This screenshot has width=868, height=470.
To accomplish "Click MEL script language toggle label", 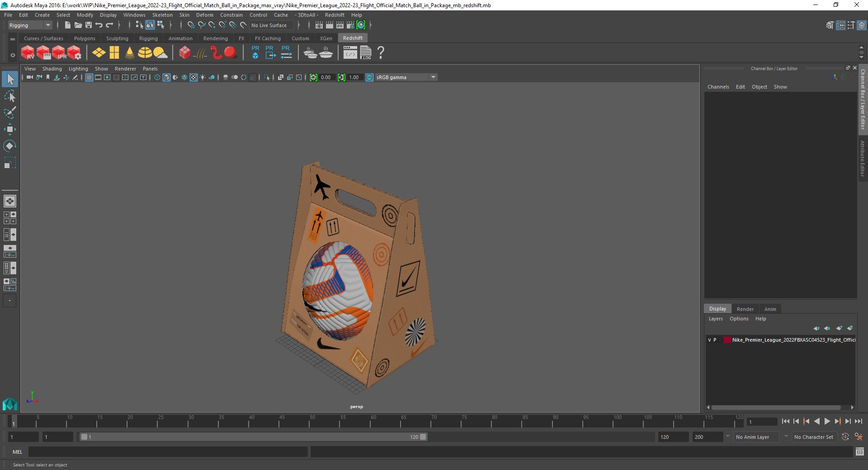I will pyautogui.click(x=17, y=452).
